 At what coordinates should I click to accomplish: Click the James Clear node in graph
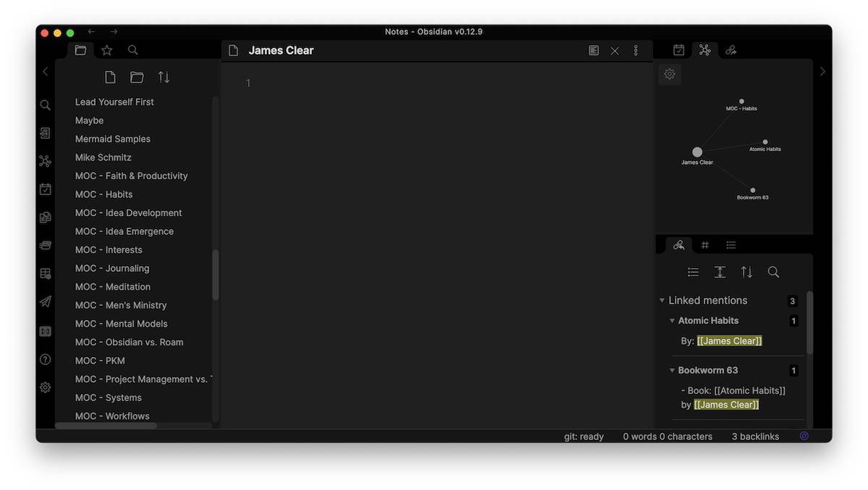pos(697,152)
